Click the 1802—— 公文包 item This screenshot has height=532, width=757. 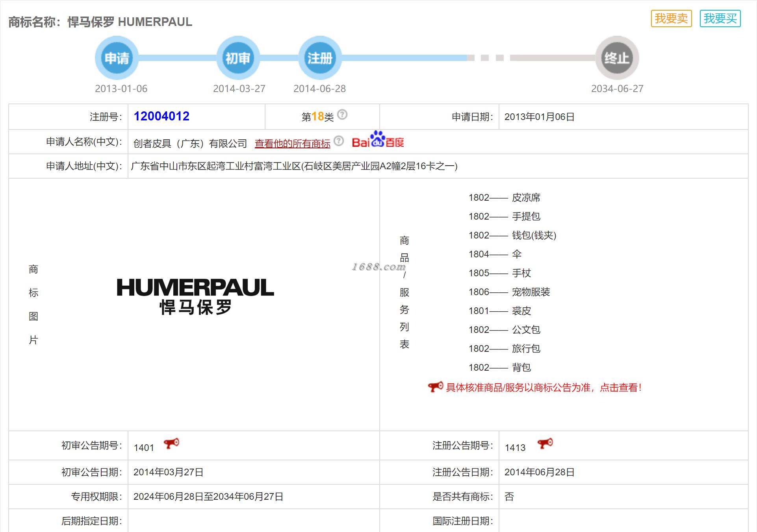pos(505,330)
